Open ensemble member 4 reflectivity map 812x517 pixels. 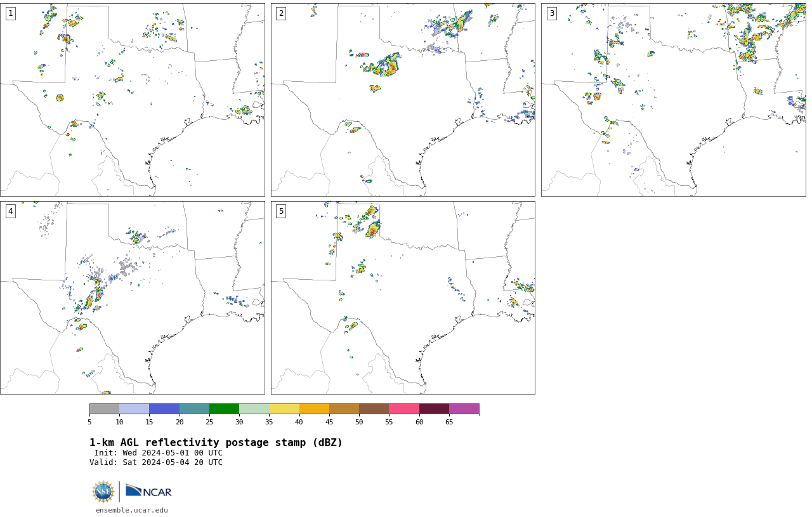[132, 298]
